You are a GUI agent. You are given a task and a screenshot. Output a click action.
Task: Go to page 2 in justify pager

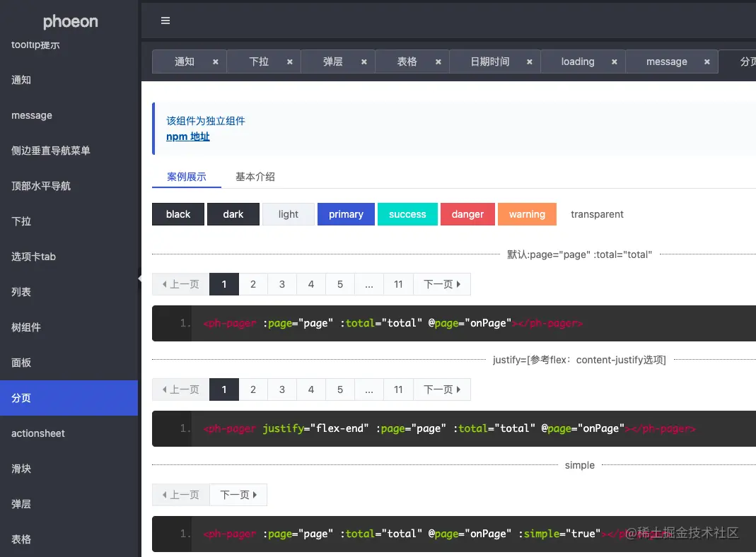[x=253, y=389]
